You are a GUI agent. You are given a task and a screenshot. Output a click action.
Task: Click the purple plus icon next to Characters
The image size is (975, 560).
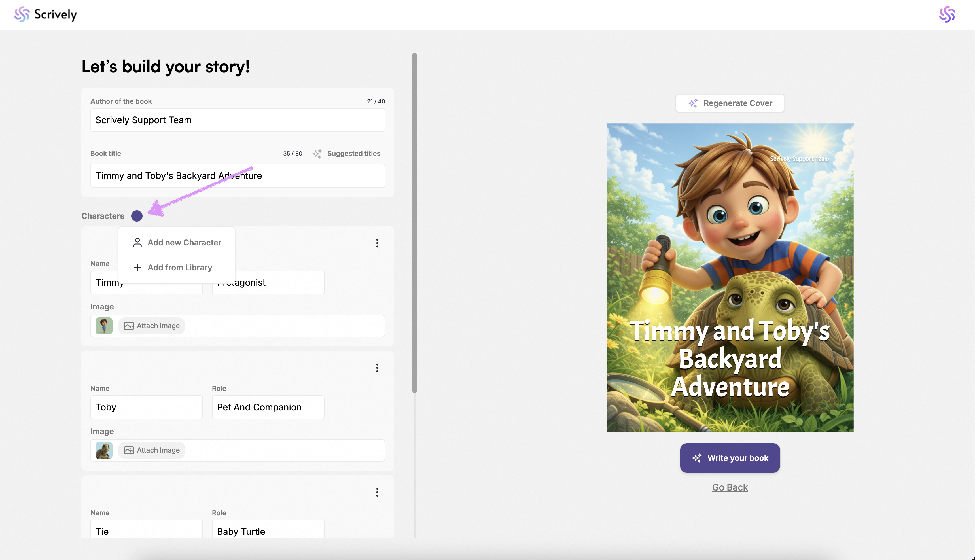coord(137,216)
